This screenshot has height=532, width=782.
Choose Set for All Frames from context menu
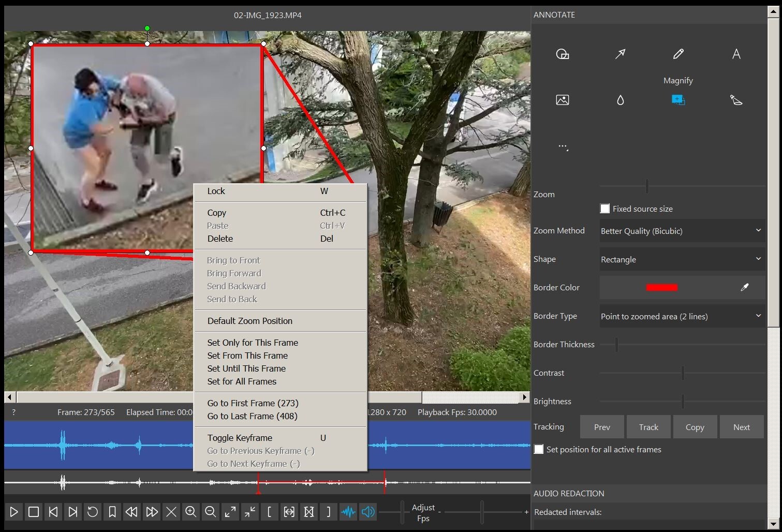242,381
